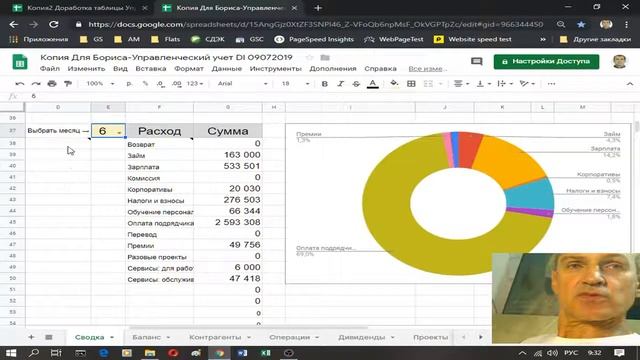Open the Инструменты menu
This screenshot has height=360, width=640.
pyautogui.click(x=276, y=69)
